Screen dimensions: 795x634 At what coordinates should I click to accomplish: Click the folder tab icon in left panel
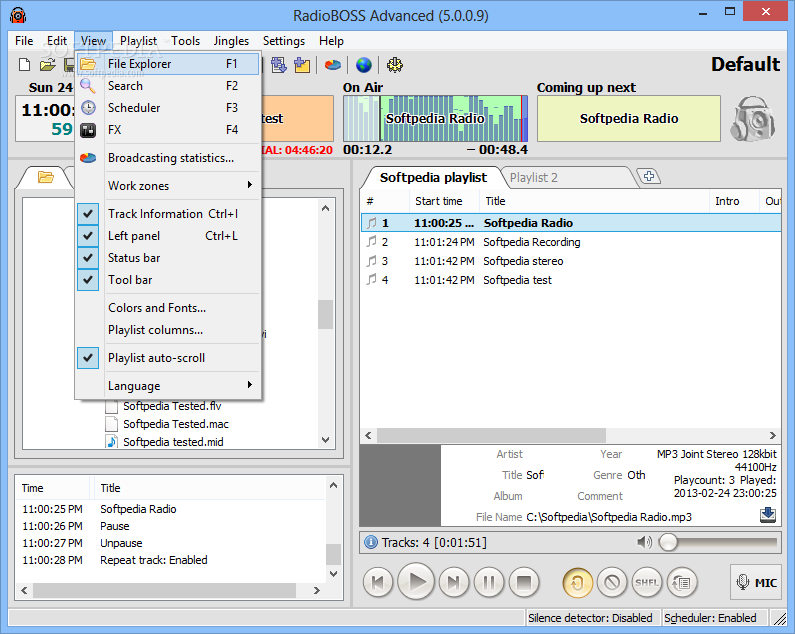[x=46, y=177]
